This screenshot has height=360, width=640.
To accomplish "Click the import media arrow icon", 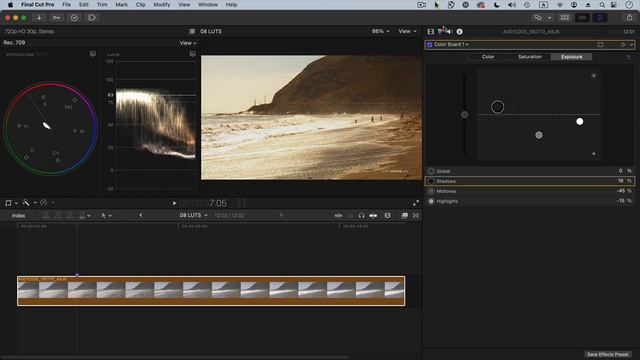I will [39, 18].
